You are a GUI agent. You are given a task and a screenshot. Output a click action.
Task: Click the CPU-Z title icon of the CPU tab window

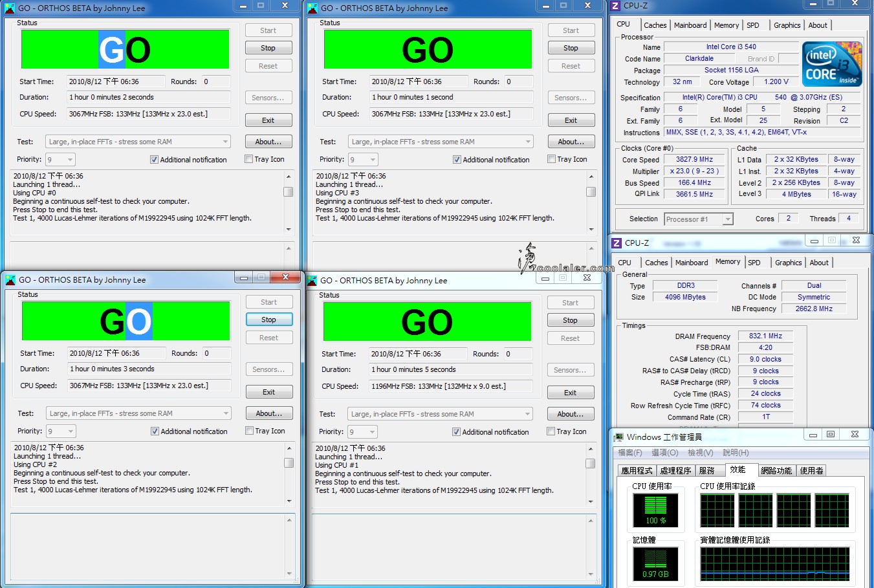click(x=615, y=5)
